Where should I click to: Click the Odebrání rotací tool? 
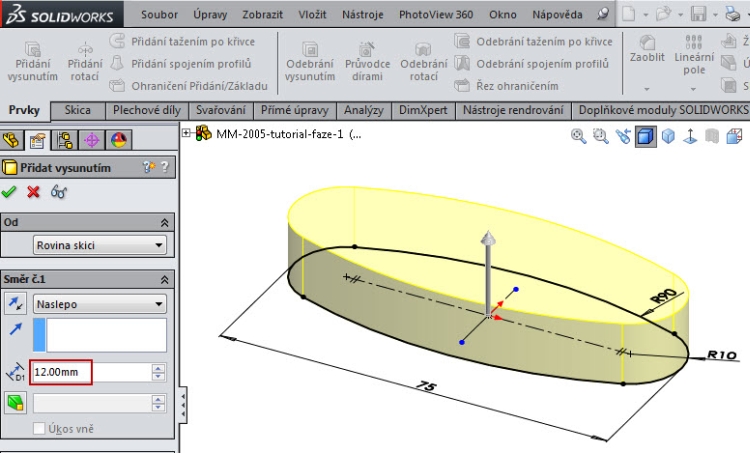(x=423, y=62)
